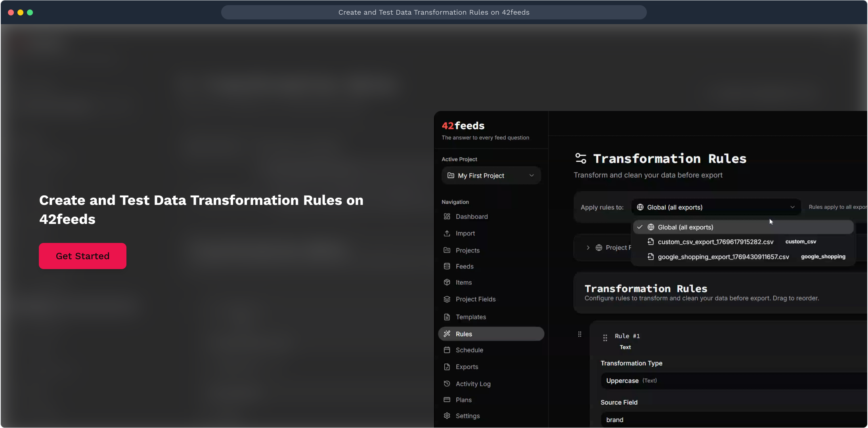
Task: Click the Import upload icon
Action: point(447,233)
